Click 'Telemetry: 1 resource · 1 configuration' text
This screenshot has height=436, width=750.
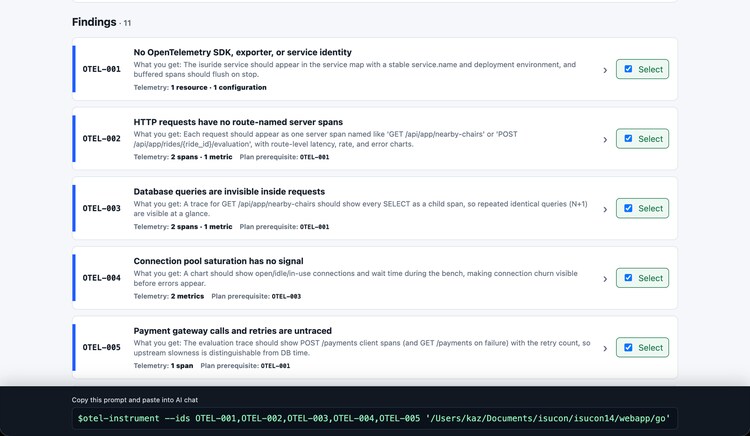click(x=200, y=87)
